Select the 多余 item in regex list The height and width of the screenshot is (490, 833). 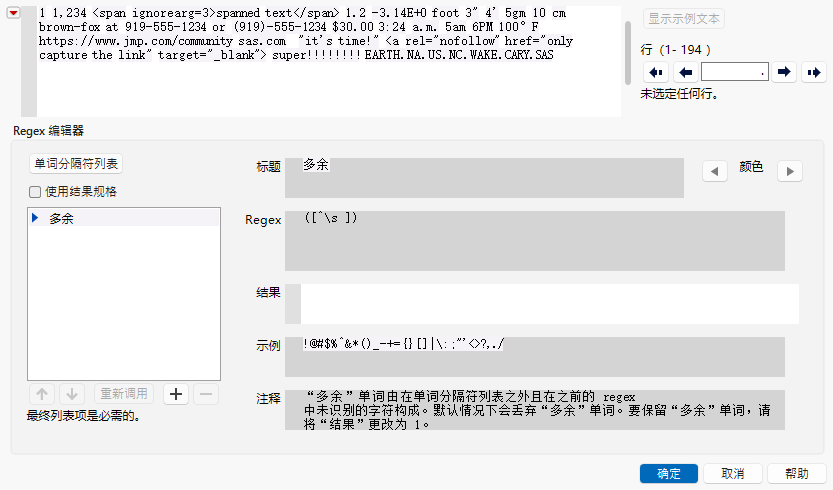point(124,218)
